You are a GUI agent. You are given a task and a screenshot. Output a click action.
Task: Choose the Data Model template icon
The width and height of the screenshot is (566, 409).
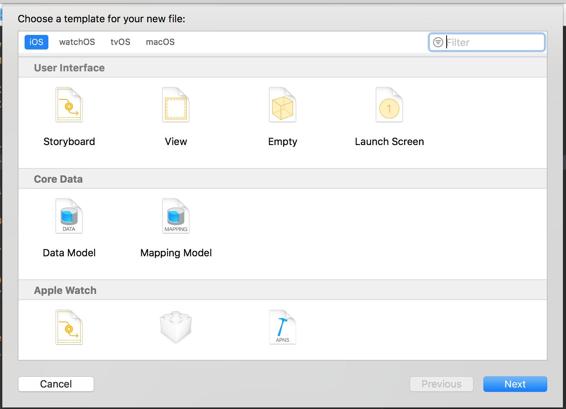coord(69,216)
